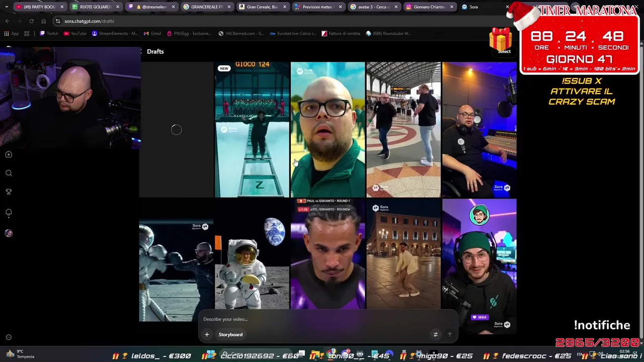
Task: Open the train station walking draft
Action: pos(404,130)
